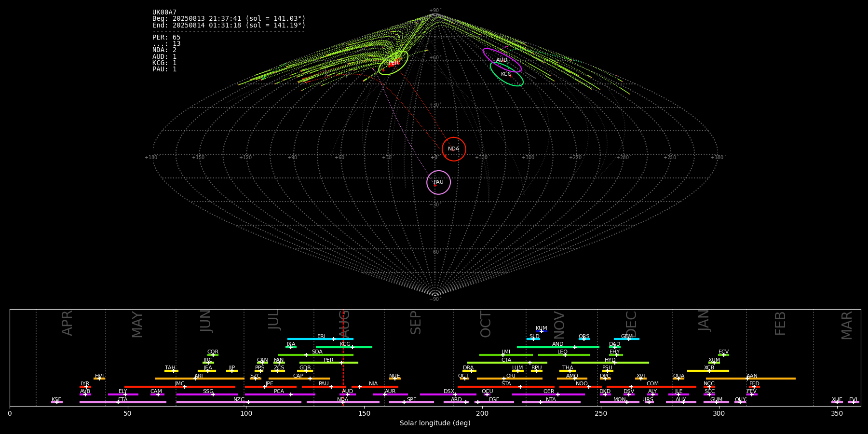
Task: Click the FEB month label in the timeline
Action: click(780, 324)
